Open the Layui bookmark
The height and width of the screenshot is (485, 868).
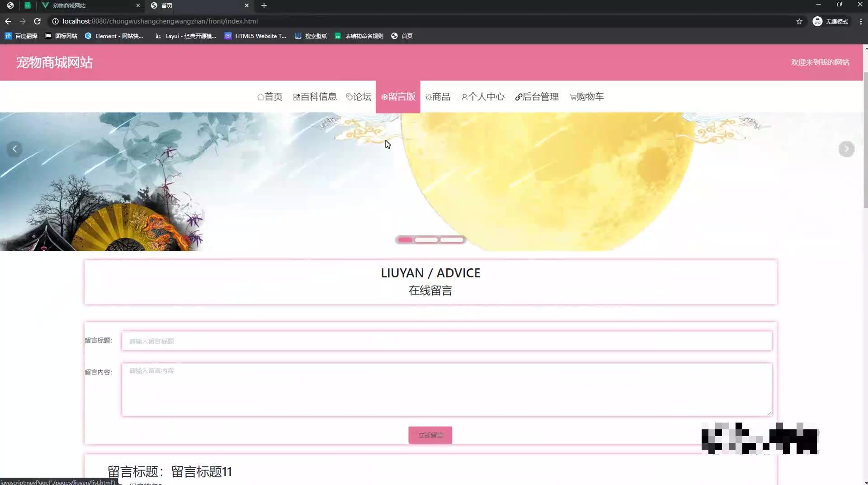click(185, 36)
